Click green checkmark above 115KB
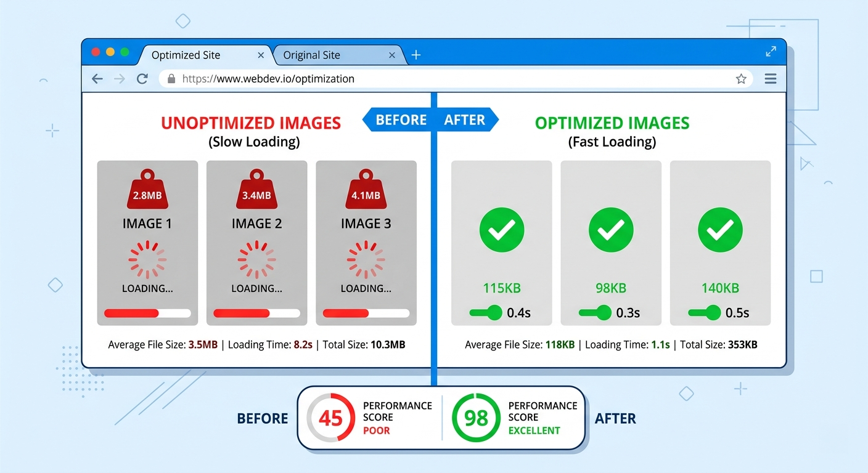 (x=502, y=230)
